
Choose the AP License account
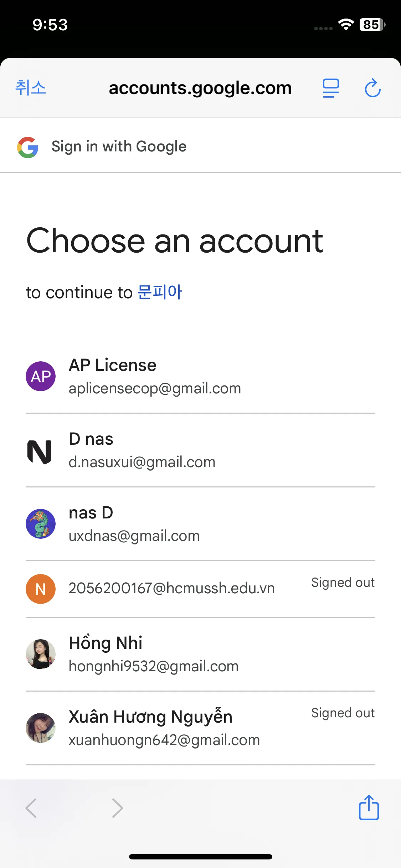point(155,376)
